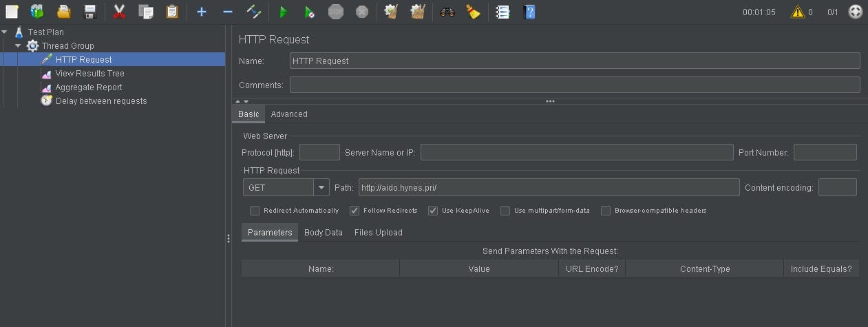Click the panel divider collapse arrows
This screenshot has height=327, width=868.
(242, 101)
